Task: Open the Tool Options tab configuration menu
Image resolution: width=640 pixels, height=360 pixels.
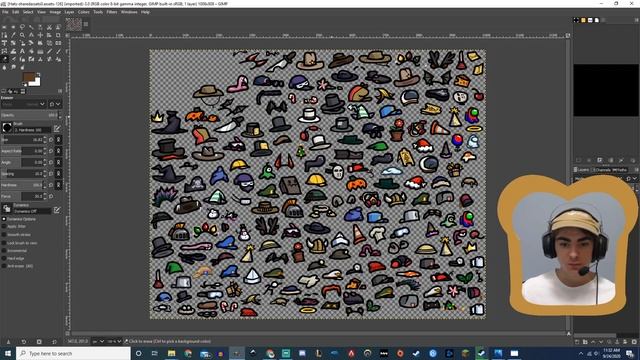Action: pos(60,91)
